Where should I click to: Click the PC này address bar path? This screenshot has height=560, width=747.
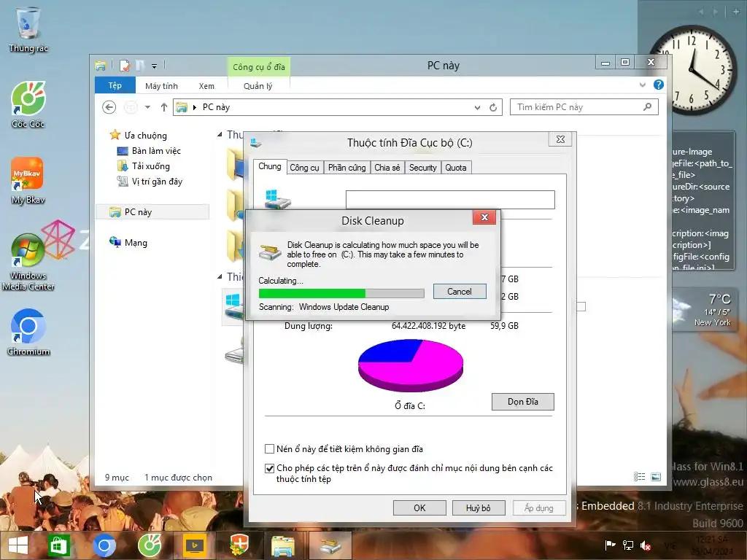[x=216, y=107]
